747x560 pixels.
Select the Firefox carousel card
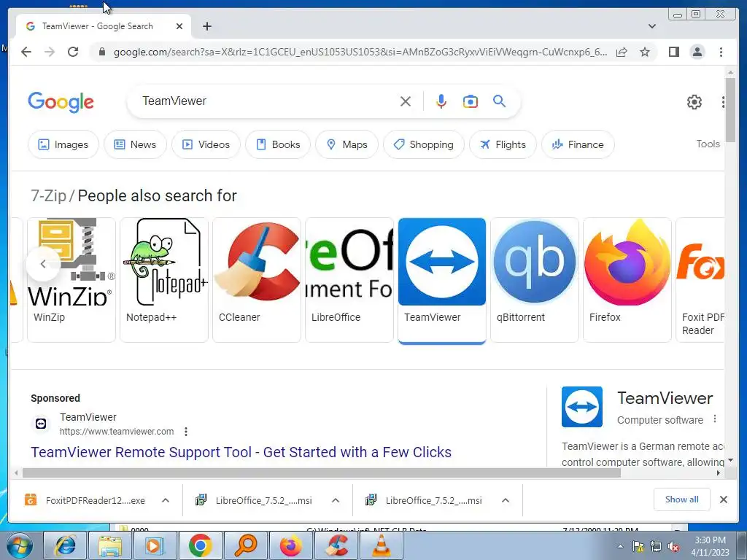pyautogui.click(x=627, y=280)
